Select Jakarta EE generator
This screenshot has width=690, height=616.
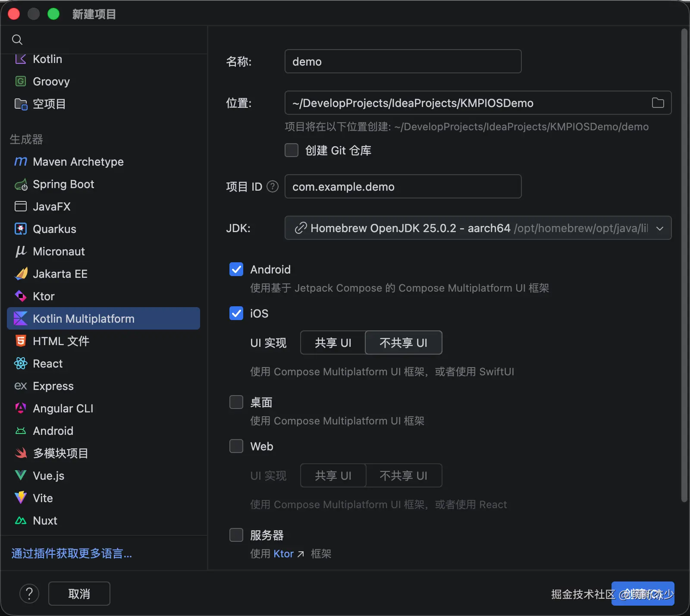(x=103, y=274)
